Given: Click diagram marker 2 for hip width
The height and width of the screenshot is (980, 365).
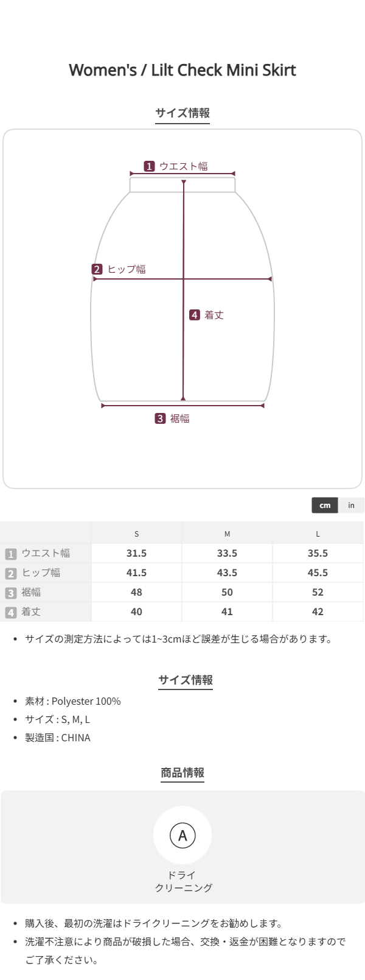Looking at the screenshot, I should point(97,269).
